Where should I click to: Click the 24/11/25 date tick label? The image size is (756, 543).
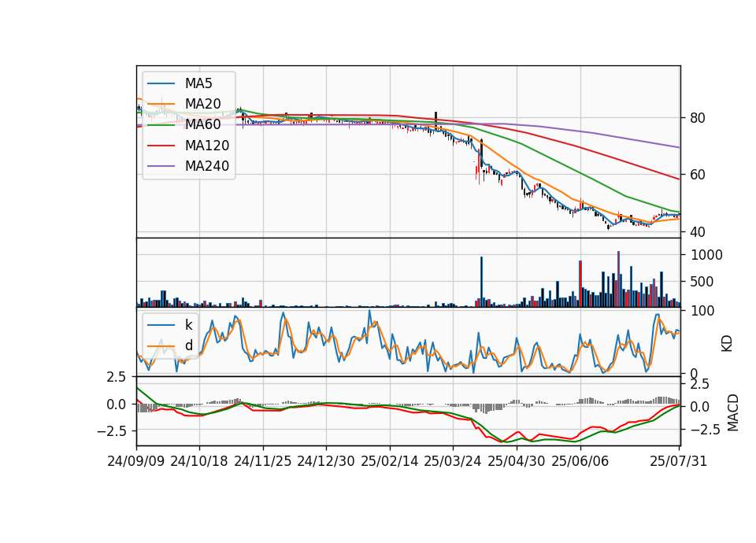(263, 461)
